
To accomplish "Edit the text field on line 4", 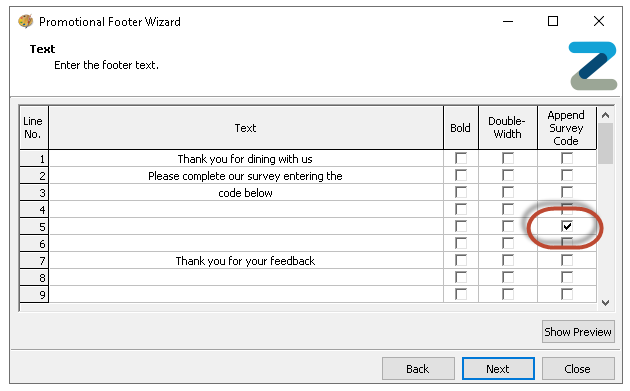I will pos(245,209).
